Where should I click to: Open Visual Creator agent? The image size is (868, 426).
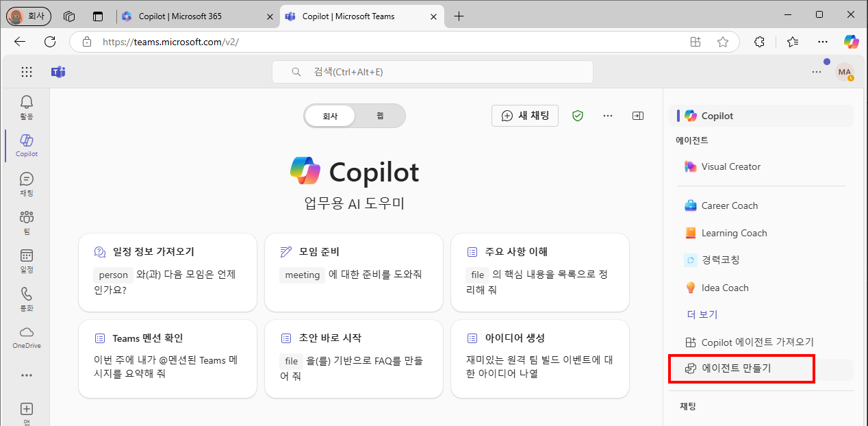761,166
